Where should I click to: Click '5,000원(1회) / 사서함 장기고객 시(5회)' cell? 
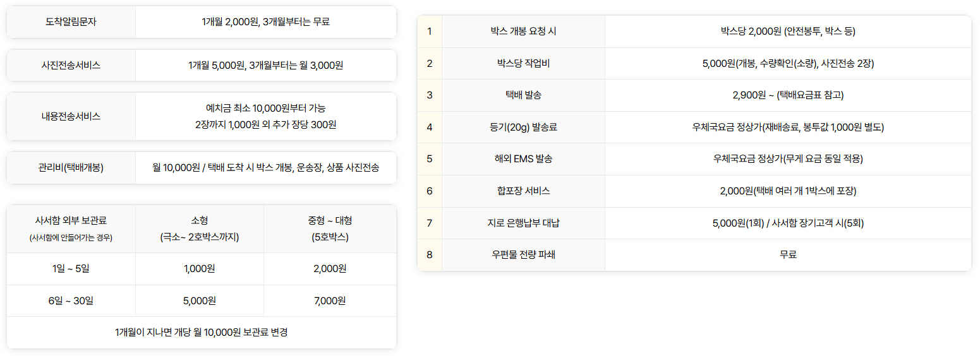(788, 223)
